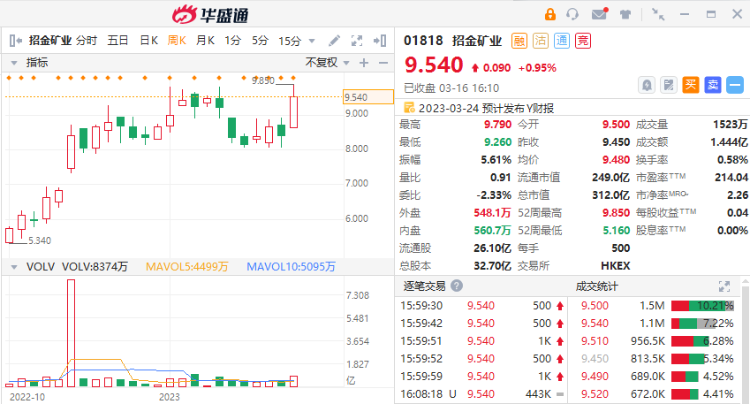Click the 16:08:18 U trade row
Image resolution: width=750 pixels, height=404 pixels.
pos(482,394)
